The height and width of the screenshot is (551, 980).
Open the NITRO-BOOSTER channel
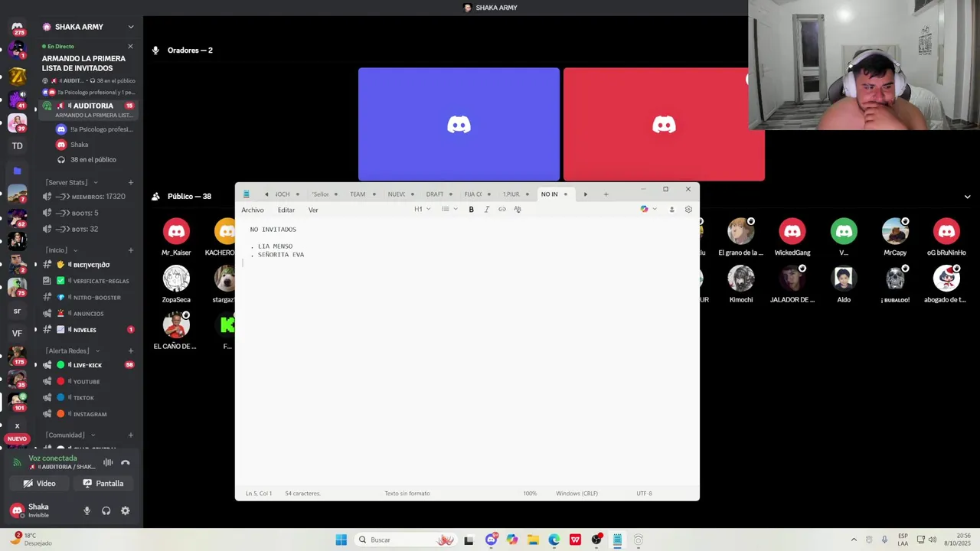pyautogui.click(x=88, y=298)
